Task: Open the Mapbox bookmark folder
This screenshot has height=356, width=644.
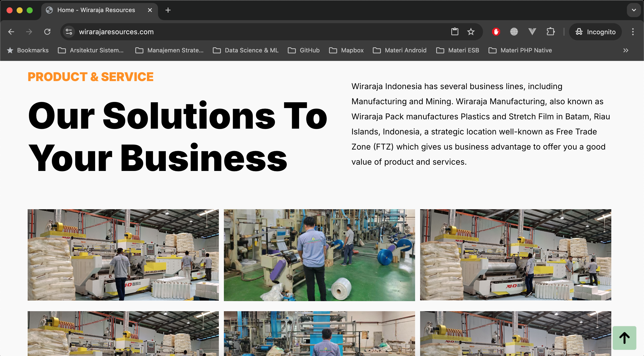Action: pos(346,50)
